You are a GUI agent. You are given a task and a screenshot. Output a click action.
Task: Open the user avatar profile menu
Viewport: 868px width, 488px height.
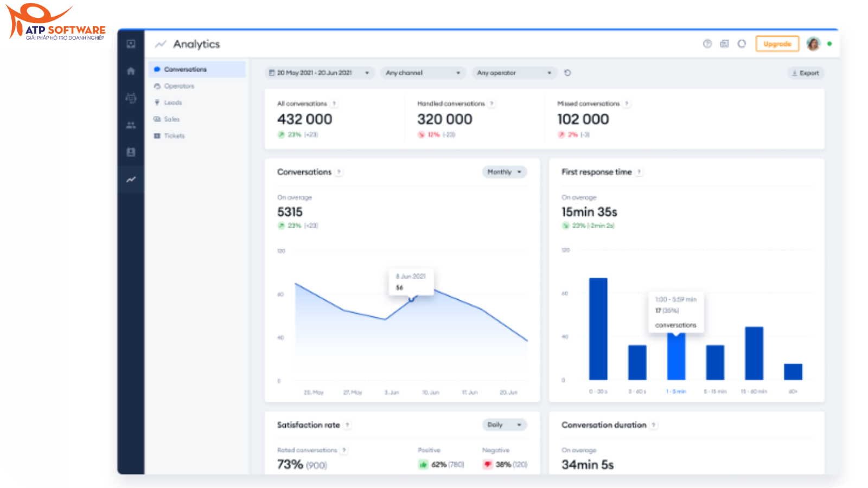point(813,44)
